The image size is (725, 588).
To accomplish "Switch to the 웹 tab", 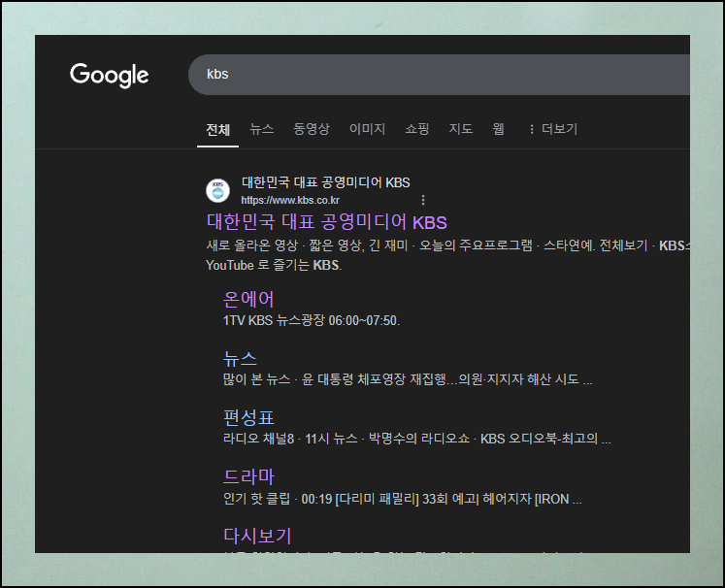I will [x=498, y=129].
